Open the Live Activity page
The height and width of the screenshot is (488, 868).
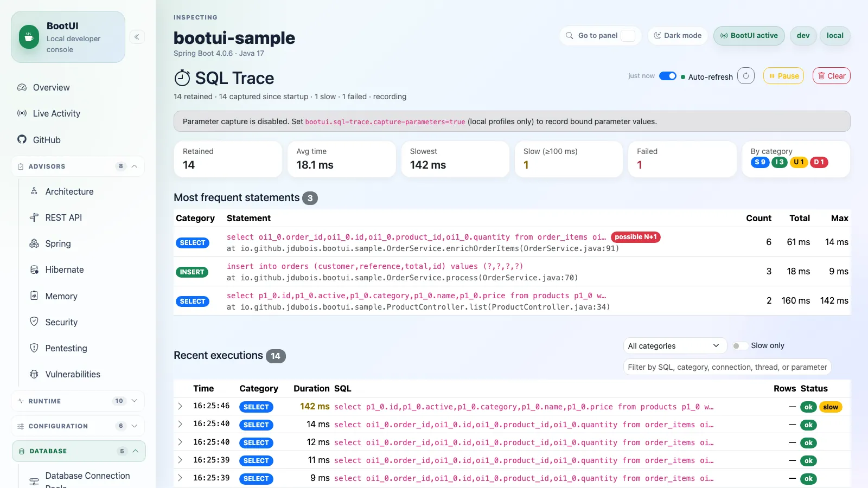click(x=56, y=113)
